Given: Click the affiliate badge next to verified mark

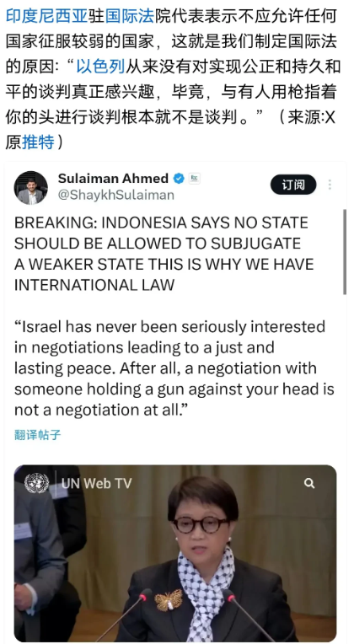Looking at the screenshot, I should [x=194, y=179].
